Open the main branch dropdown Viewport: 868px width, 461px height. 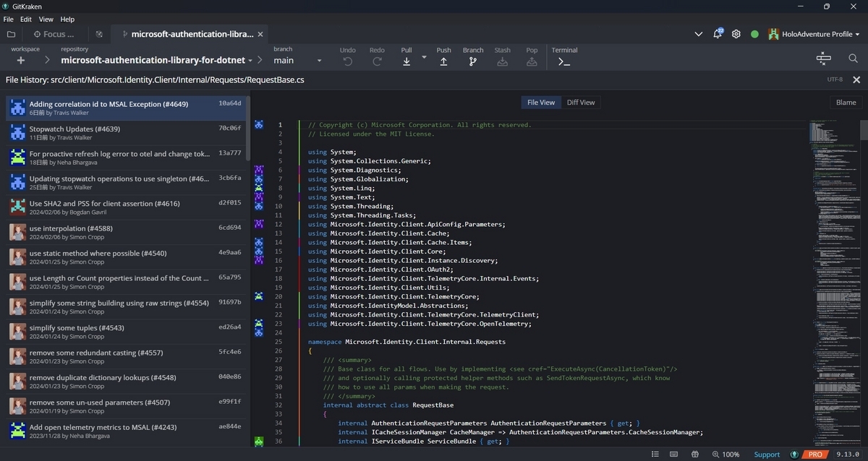[297, 61]
